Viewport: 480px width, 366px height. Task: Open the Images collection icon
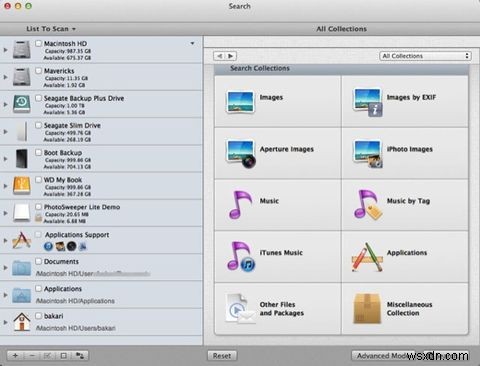[x=240, y=102]
